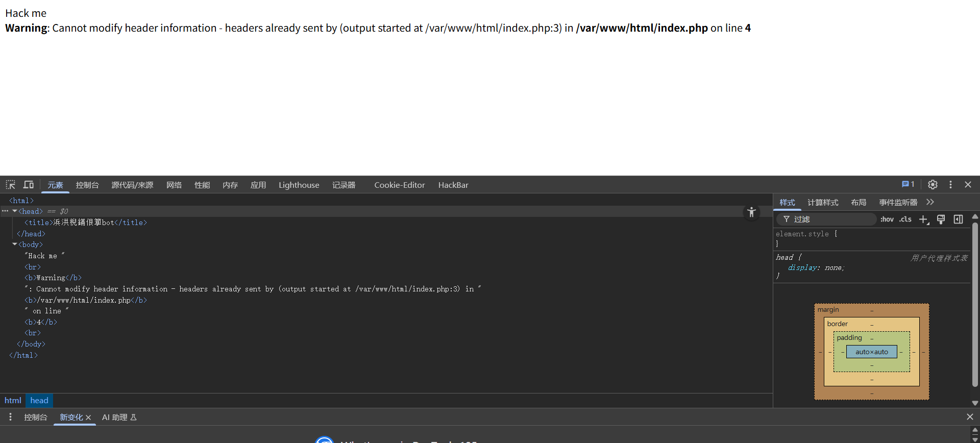Toggle .cls element classes button
980x443 pixels.
tap(905, 219)
